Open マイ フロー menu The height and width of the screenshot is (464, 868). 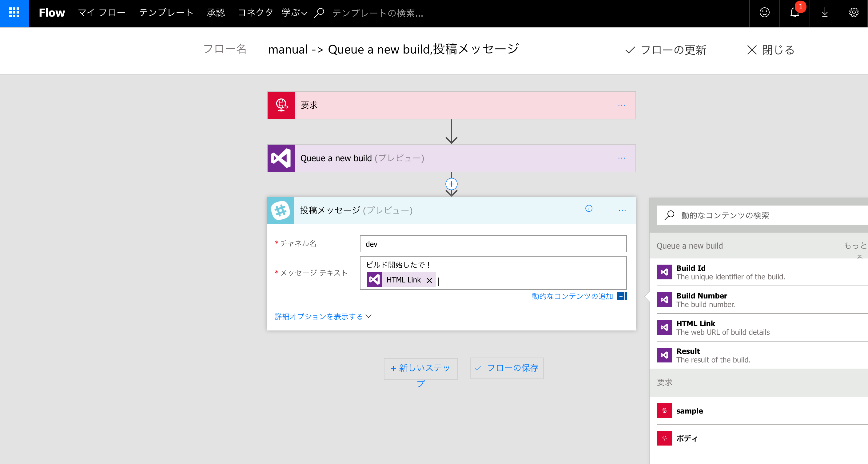tap(102, 13)
